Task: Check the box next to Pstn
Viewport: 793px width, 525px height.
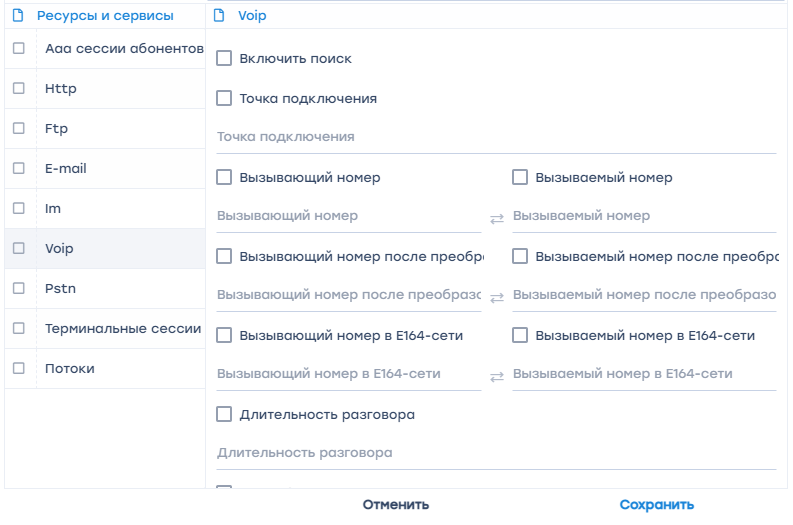Action: coord(19,288)
